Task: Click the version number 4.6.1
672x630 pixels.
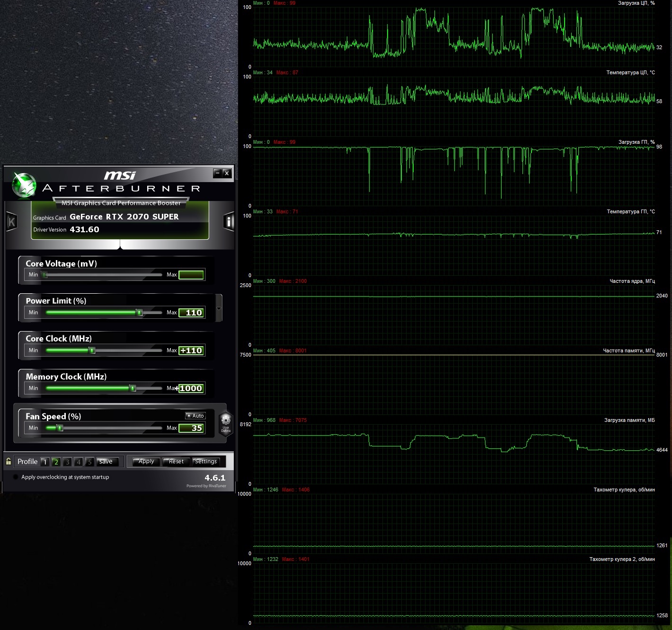Action: pos(215,478)
